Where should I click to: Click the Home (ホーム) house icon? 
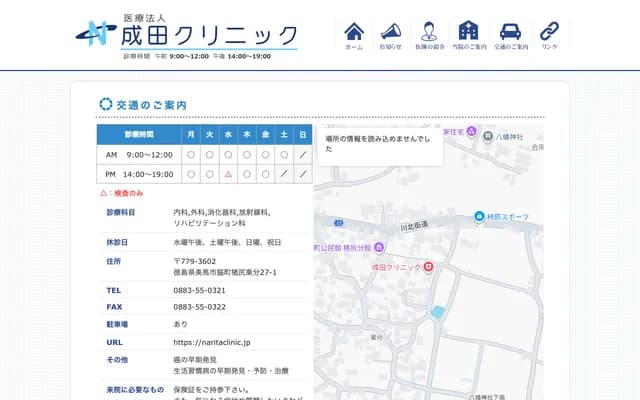[x=354, y=31]
